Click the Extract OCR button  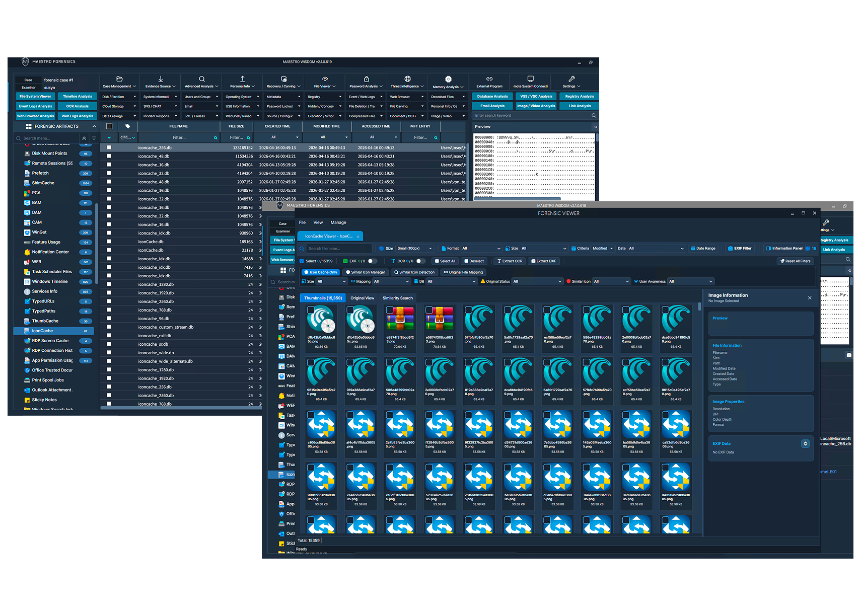[x=510, y=261]
